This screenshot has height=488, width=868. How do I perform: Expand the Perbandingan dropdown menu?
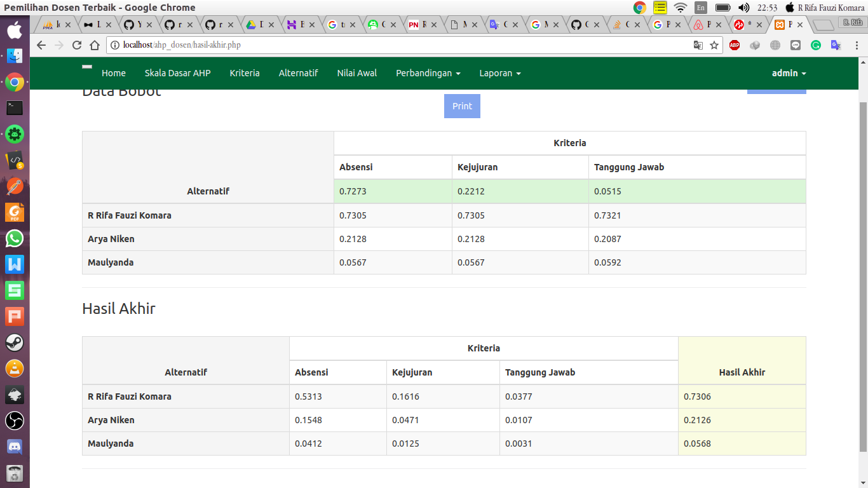428,73
